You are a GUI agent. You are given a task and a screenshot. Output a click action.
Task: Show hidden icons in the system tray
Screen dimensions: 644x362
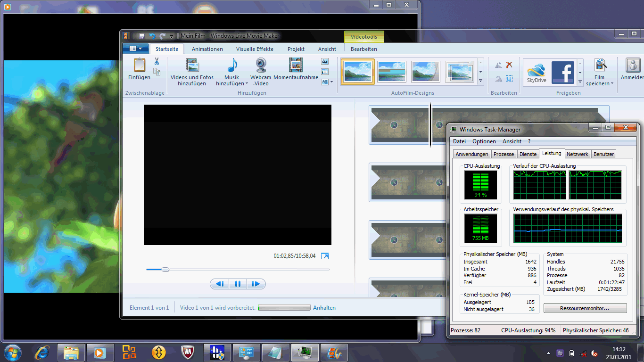click(548, 353)
